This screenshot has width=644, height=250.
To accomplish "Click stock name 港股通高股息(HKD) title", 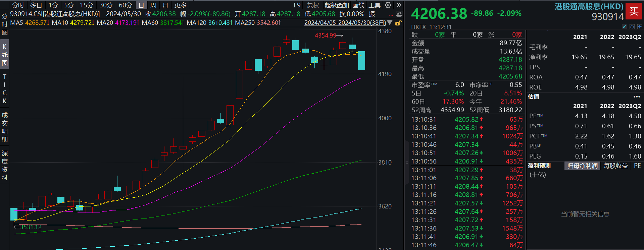I will (x=589, y=6).
